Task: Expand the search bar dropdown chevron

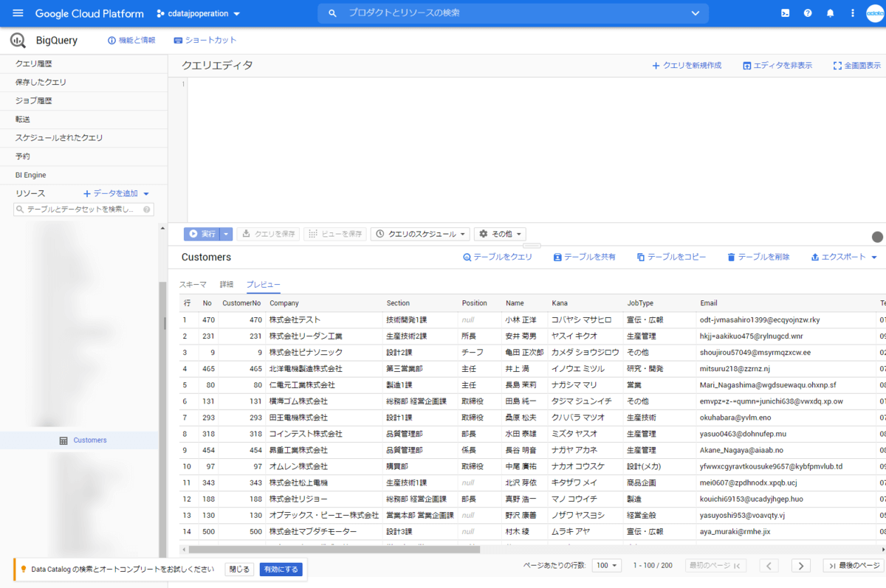Action: point(695,13)
